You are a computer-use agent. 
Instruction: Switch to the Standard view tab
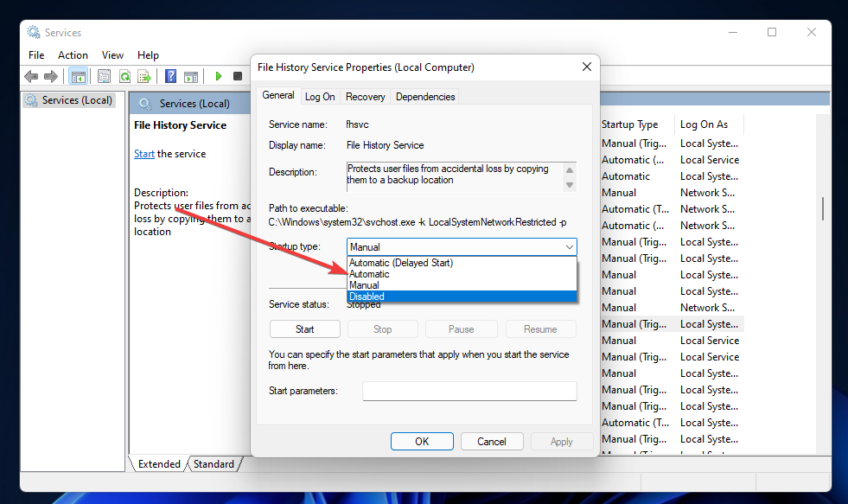214,464
